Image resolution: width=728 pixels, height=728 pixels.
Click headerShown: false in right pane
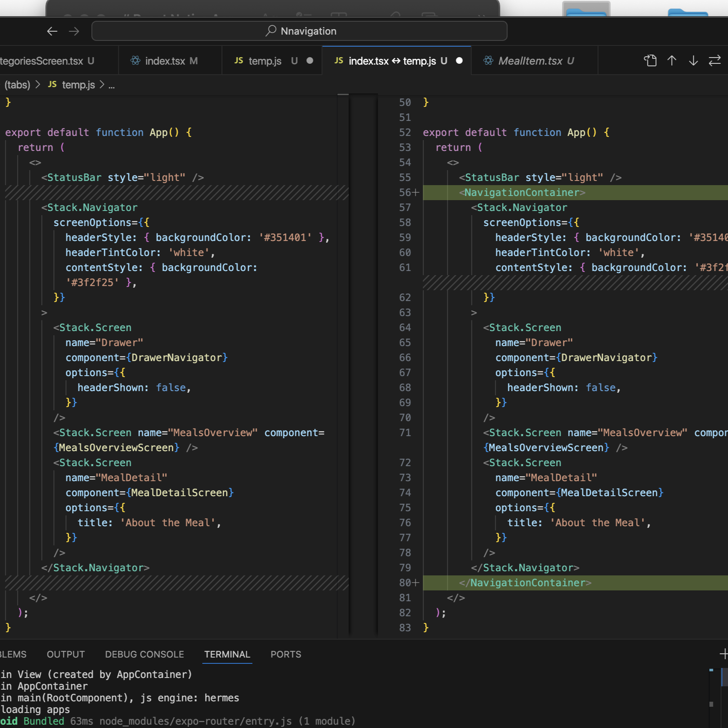coord(564,388)
